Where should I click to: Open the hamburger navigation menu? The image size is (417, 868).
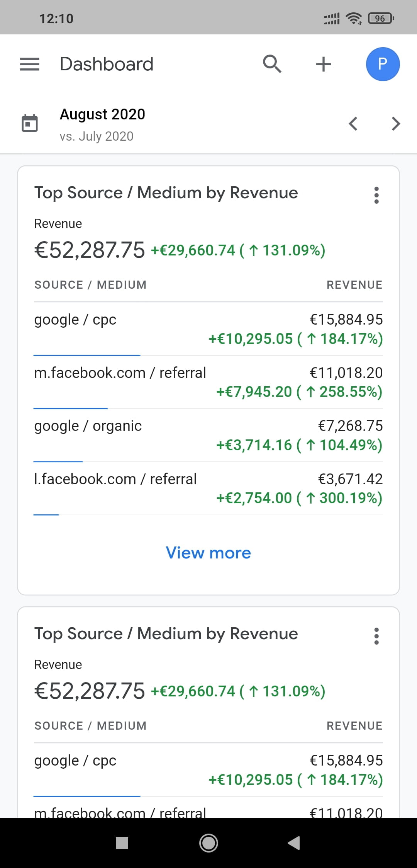30,64
